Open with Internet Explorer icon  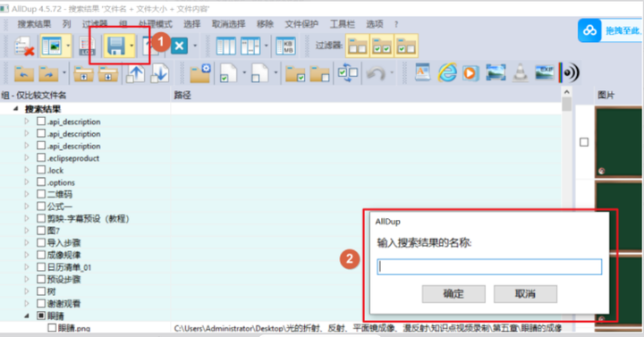coord(447,72)
